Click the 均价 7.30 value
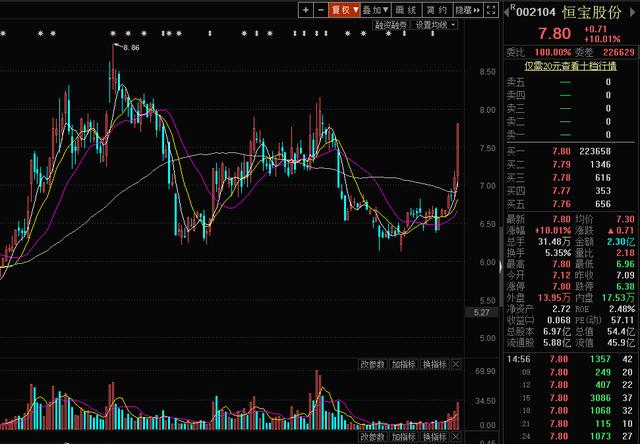The width and height of the screenshot is (640, 444). pyautogui.click(x=625, y=219)
